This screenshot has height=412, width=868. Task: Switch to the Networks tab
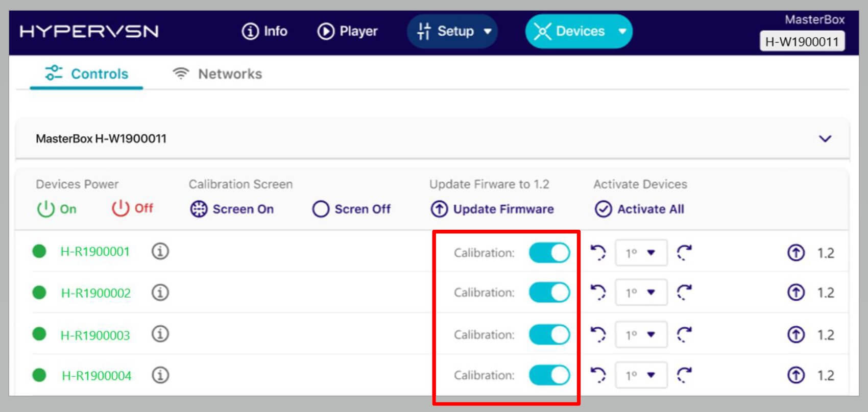click(218, 74)
